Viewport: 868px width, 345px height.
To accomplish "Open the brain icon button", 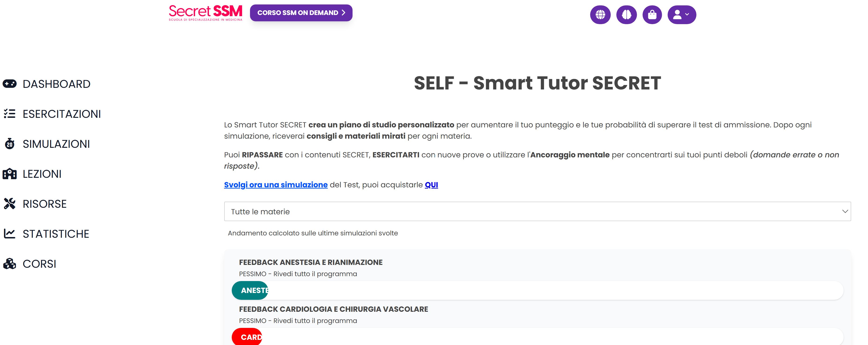I will pyautogui.click(x=626, y=15).
